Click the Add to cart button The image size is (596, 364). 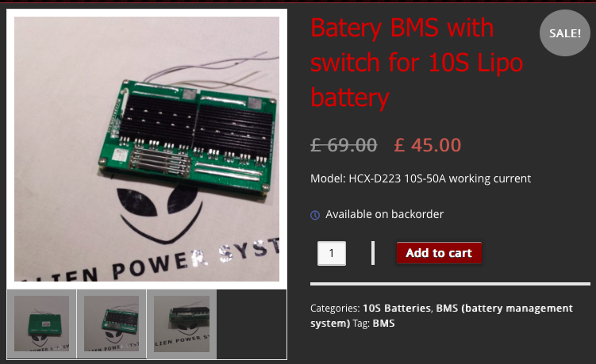439,253
